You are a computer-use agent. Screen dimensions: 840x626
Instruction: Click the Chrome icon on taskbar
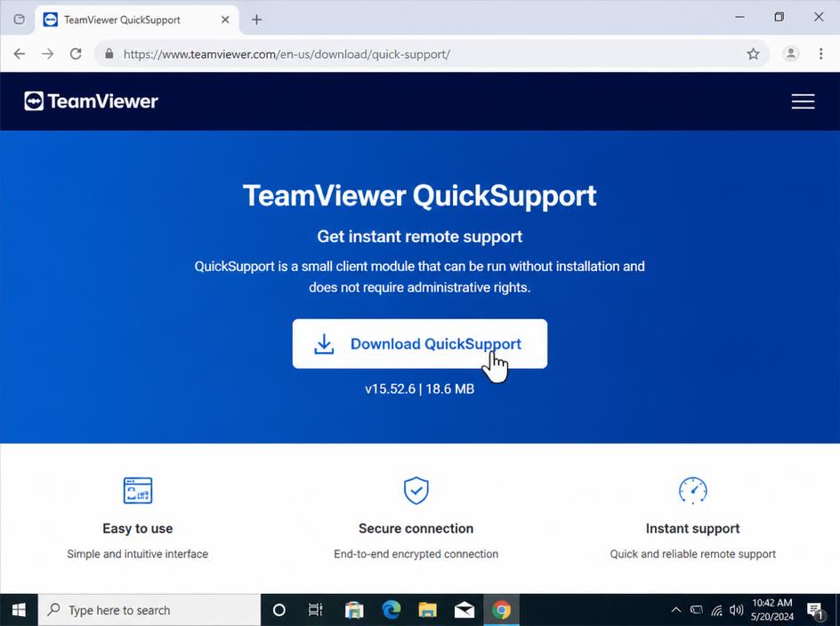(502, 610)
